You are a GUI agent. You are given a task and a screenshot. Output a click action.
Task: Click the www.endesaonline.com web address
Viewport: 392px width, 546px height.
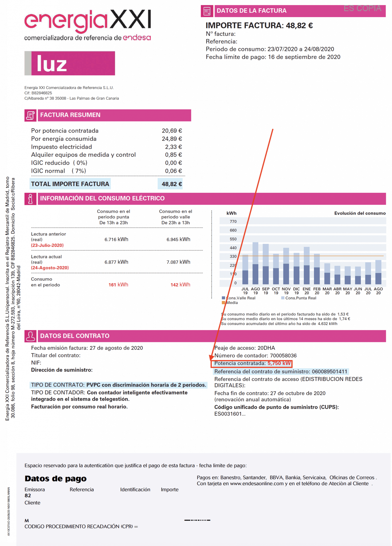coord(257,484)
